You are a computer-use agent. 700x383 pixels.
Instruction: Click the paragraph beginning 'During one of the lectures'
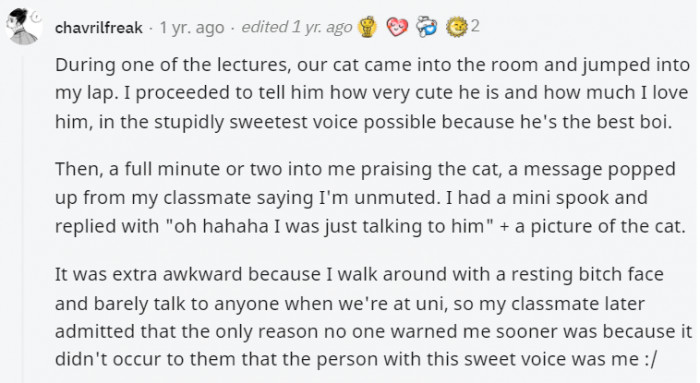point(372,93)
